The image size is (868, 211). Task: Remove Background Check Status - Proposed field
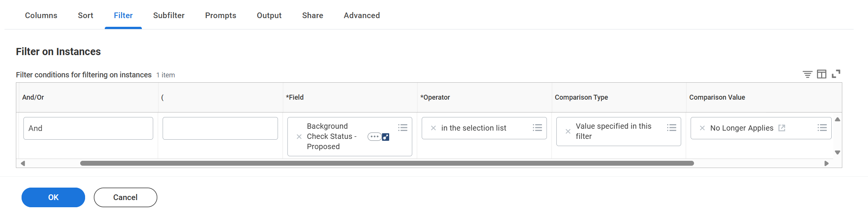click(x=299, y=137)
